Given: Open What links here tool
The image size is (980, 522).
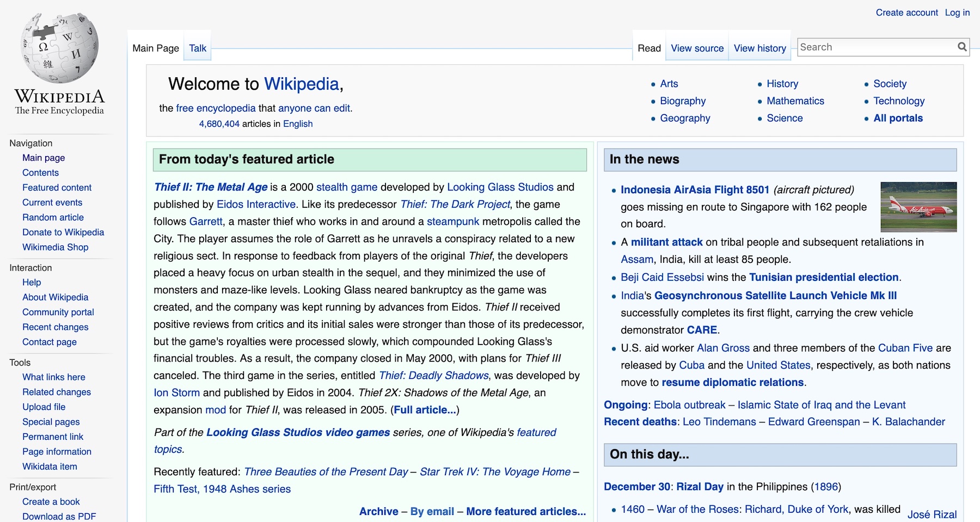Looking at the screenshot, I should pyautogui.click(x=53, y=377).
